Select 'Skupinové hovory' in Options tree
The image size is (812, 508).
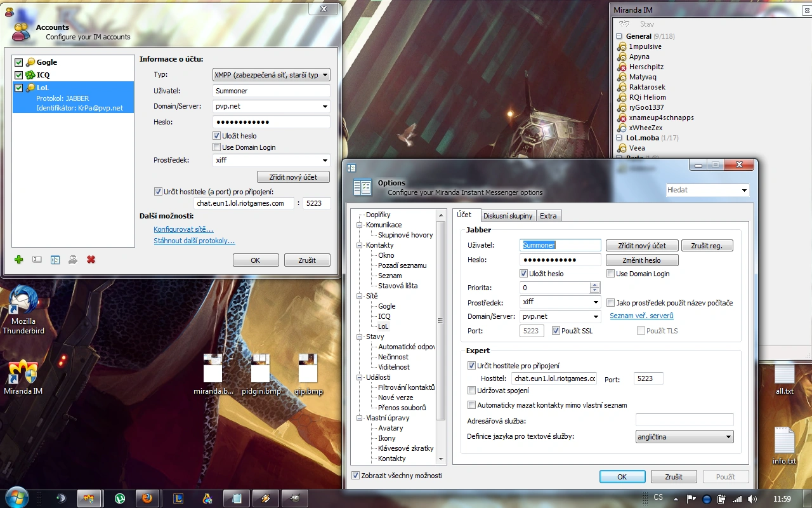pyautogui.click(x=405, y=235)
